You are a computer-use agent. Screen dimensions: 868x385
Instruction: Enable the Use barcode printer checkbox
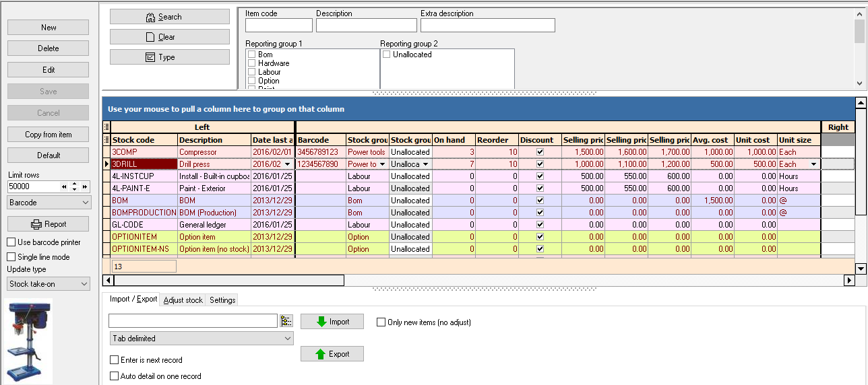[x=11, y=242]
